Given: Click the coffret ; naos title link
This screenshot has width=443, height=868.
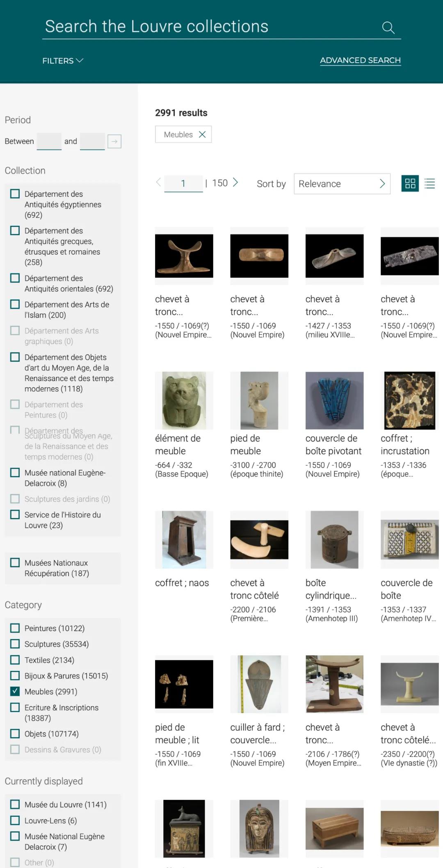Looking at the screenshot, I should 182,583.
